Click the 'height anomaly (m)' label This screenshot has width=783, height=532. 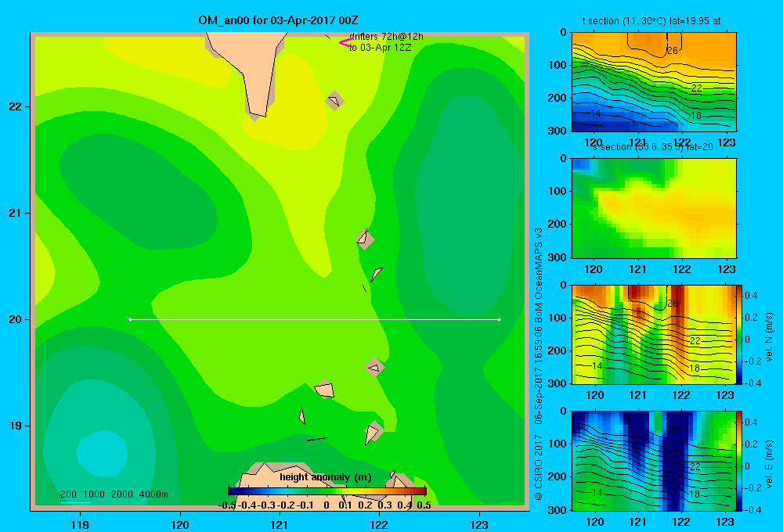pyautogui.click(x=326, y=477)
